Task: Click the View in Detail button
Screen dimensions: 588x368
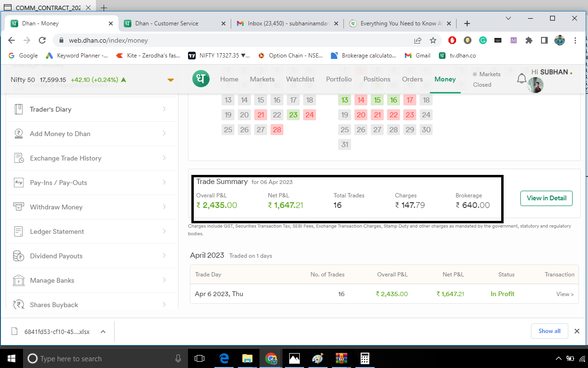Action: coord(546,198)
